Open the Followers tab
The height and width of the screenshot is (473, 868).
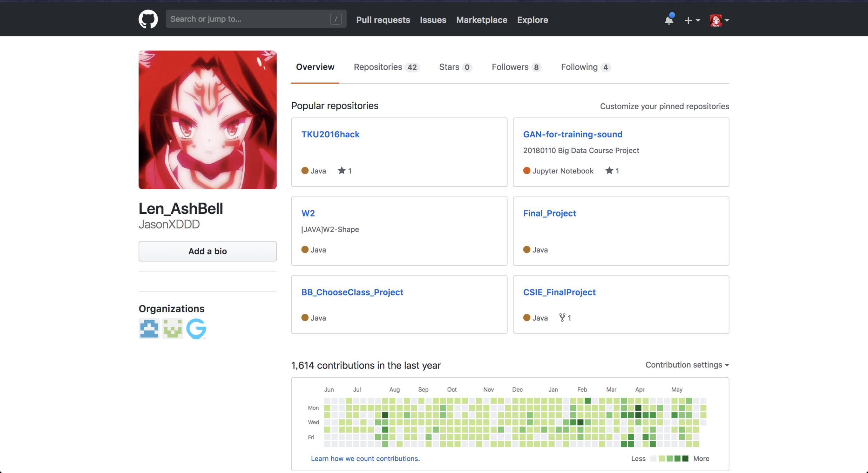point(516,67)
